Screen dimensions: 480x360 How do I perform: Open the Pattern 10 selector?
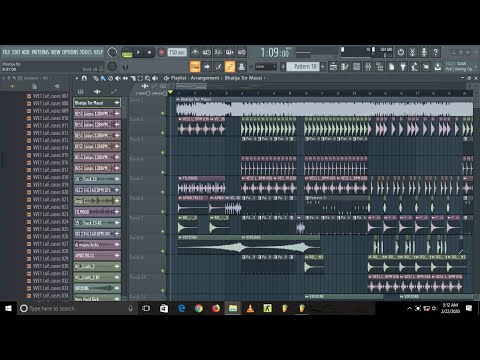click(x=302, y=67)
